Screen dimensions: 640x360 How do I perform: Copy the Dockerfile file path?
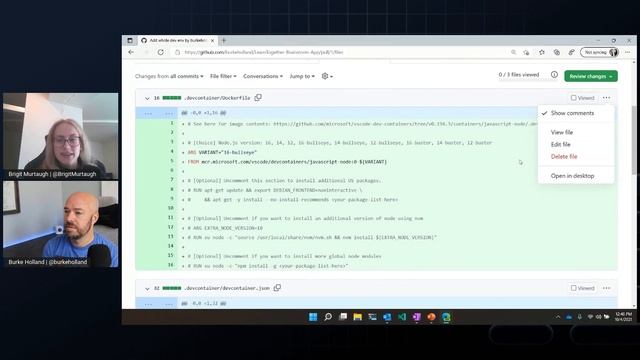pyautogui.click(x=258, y=98)
